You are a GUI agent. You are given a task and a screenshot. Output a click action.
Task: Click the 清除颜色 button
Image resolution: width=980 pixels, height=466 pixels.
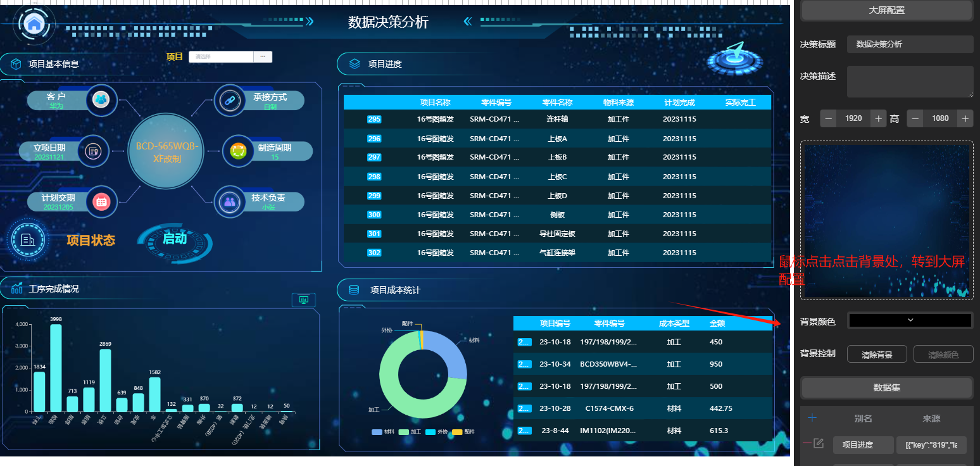click(x=943, y=355)
